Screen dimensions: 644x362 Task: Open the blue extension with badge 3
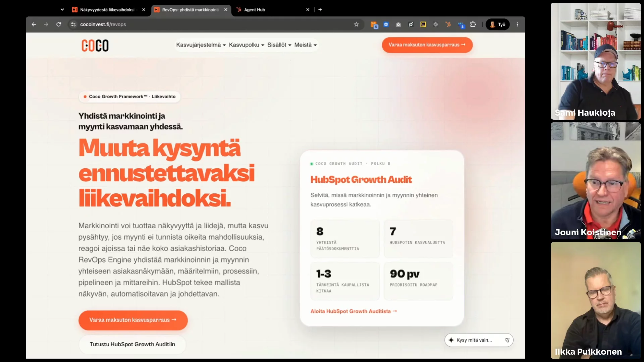click(x=461, y=25)
